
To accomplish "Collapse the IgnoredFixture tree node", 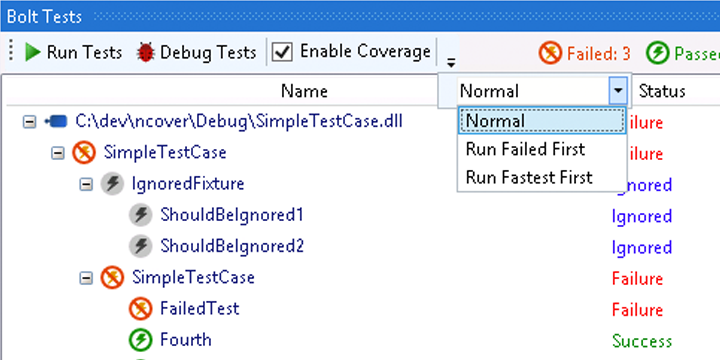I will click(86, 185).
